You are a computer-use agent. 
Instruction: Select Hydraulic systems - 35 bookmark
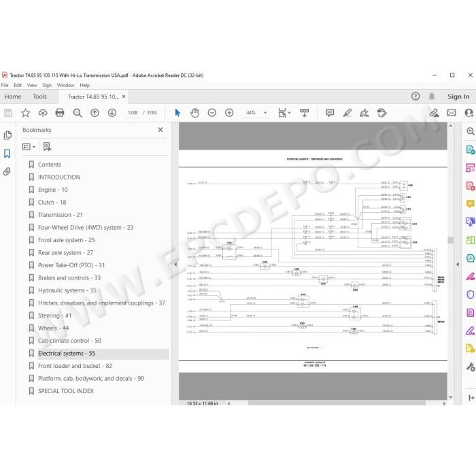[x=67, y=290]
